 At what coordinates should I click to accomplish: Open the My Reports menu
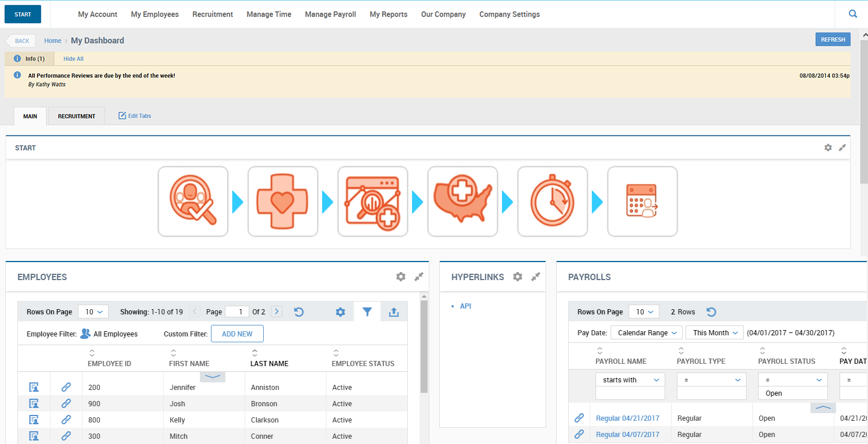[389, 14]
